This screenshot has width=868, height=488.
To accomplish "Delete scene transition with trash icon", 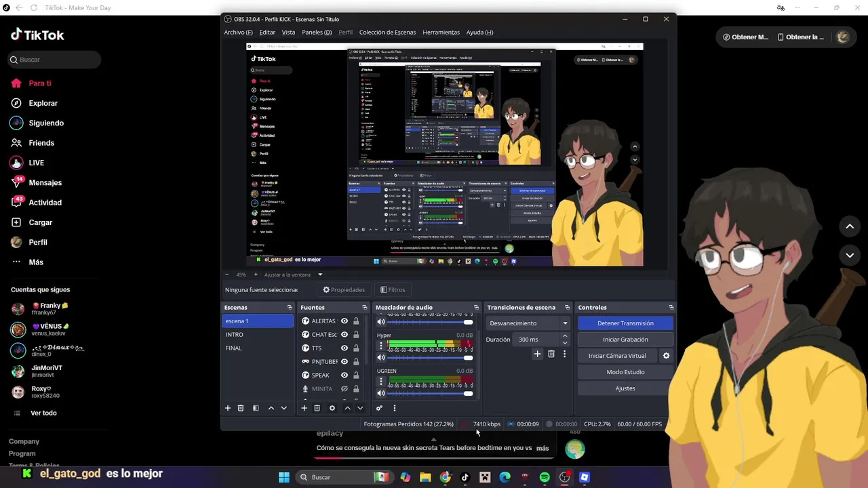I will 551,354.
